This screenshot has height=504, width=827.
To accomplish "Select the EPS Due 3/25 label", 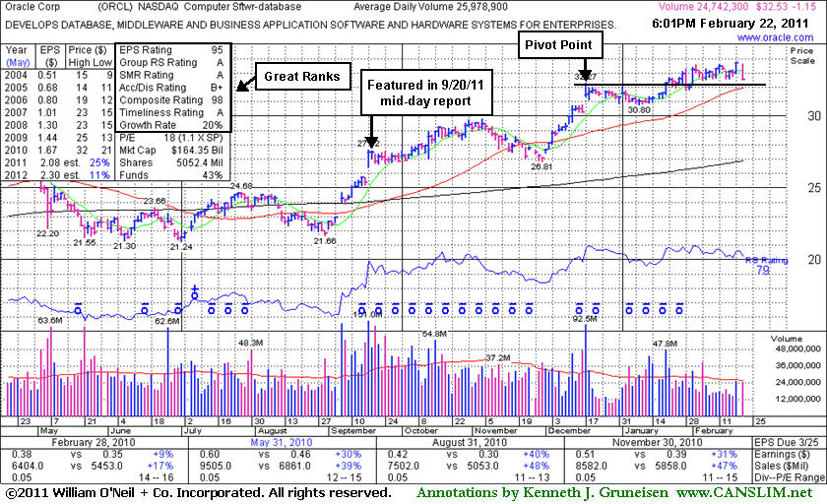I will (786, 442).
